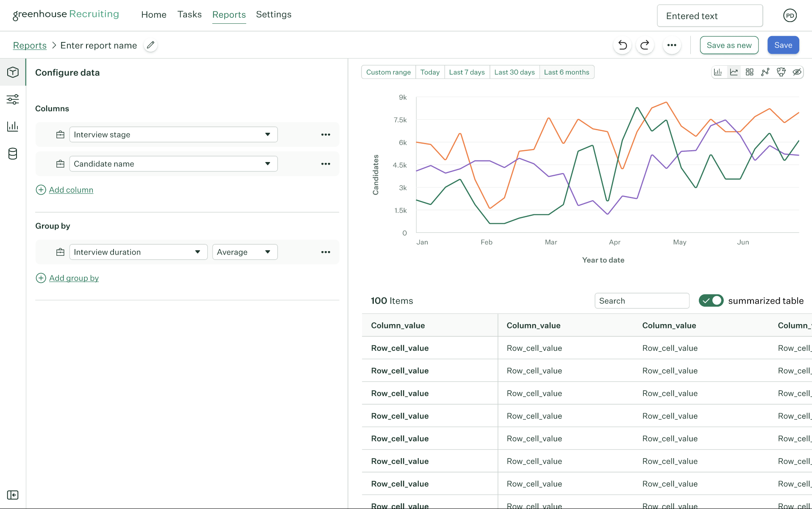
Task: Go to the Tasks tab
Action: point(189,14)
